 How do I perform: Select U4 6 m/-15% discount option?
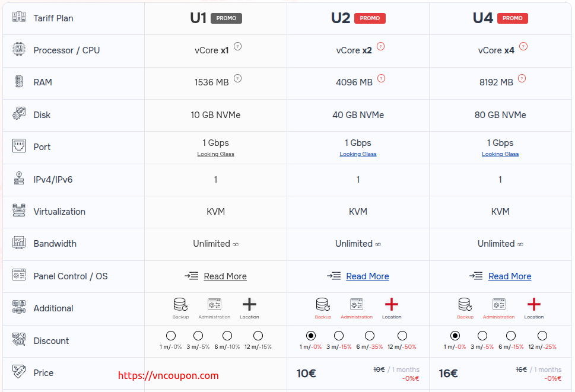click(x=511, y=336)
